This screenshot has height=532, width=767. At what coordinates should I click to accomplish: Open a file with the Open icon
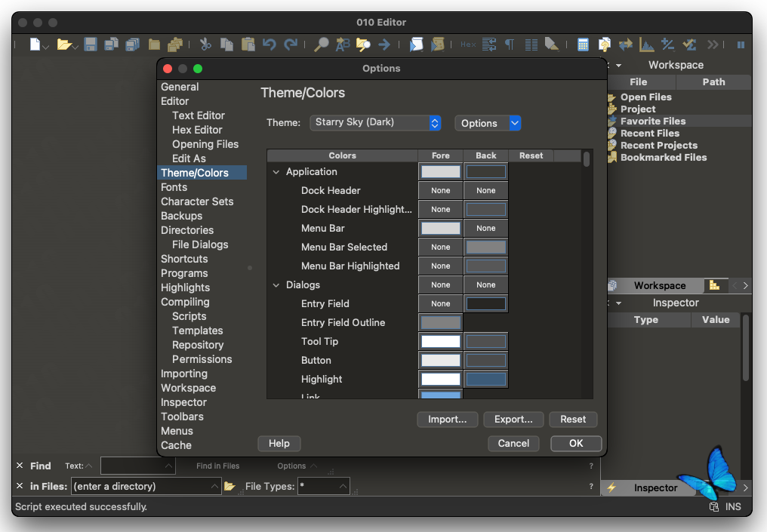pyautogui.click(x=65, y=45)
